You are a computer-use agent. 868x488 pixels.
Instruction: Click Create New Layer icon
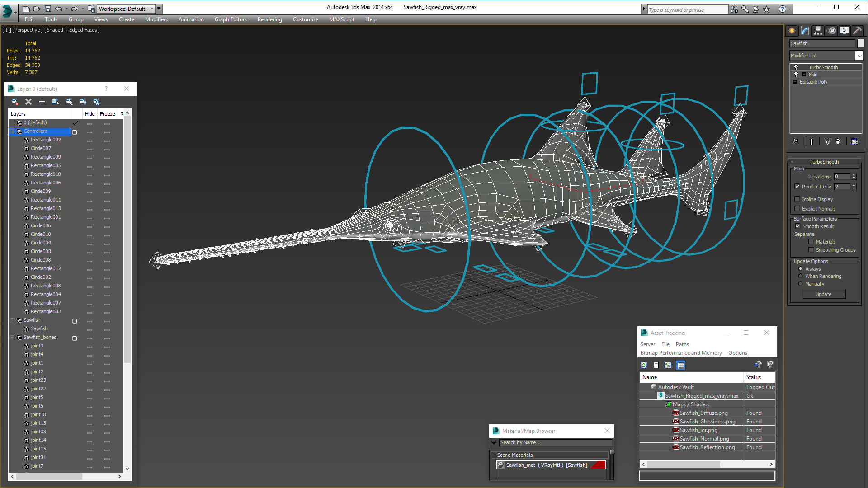15,102
